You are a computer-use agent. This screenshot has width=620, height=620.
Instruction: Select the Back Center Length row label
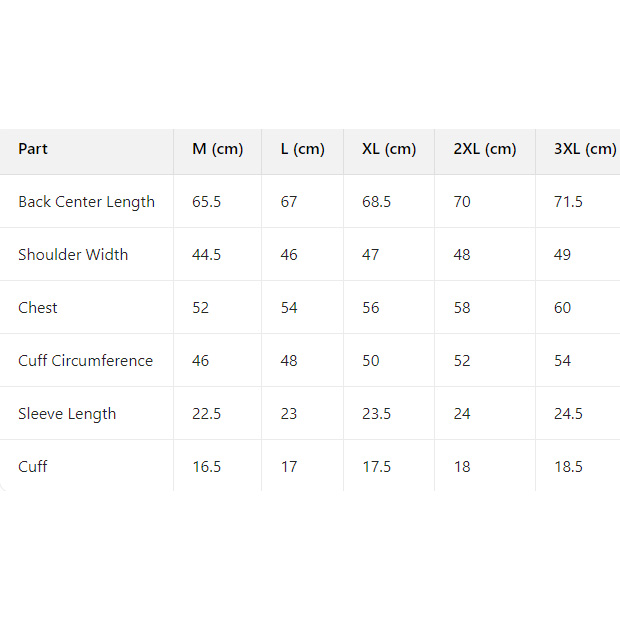click(x=86, y=202)
